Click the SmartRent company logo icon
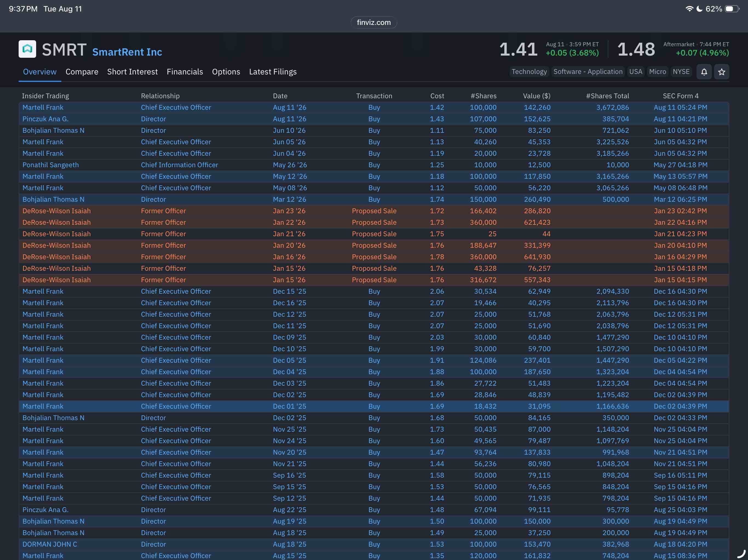Image resolution: width=748 pixels, height=560 pixels. point(27,49)
